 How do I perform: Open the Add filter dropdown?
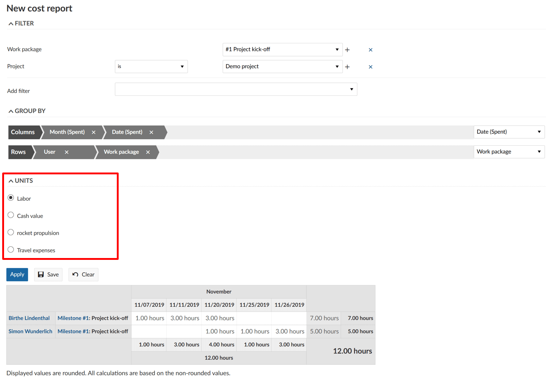236,89
